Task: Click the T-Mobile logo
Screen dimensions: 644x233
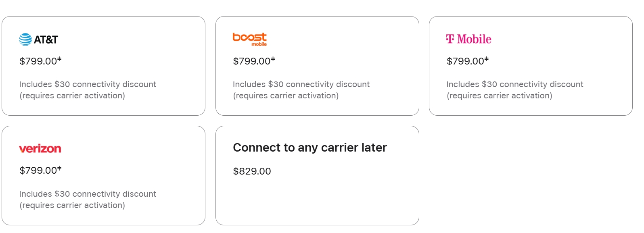Action: [468, 39]
